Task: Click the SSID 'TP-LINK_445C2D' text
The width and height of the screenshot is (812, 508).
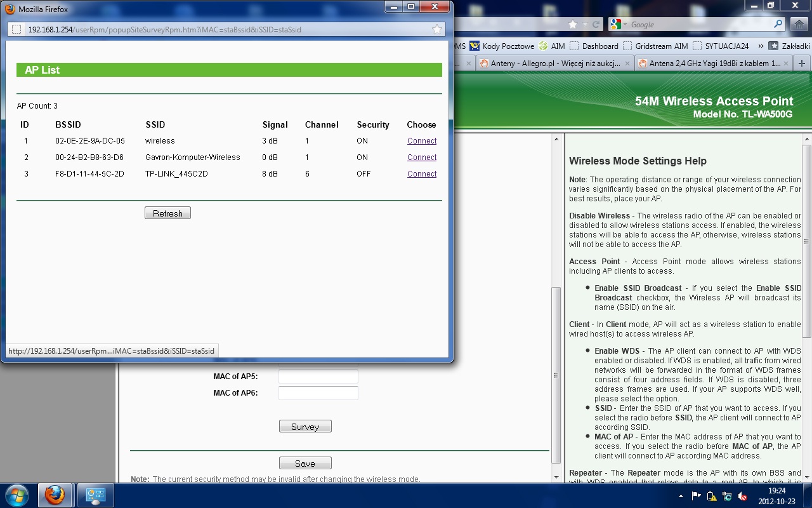Action: (176, 174)
